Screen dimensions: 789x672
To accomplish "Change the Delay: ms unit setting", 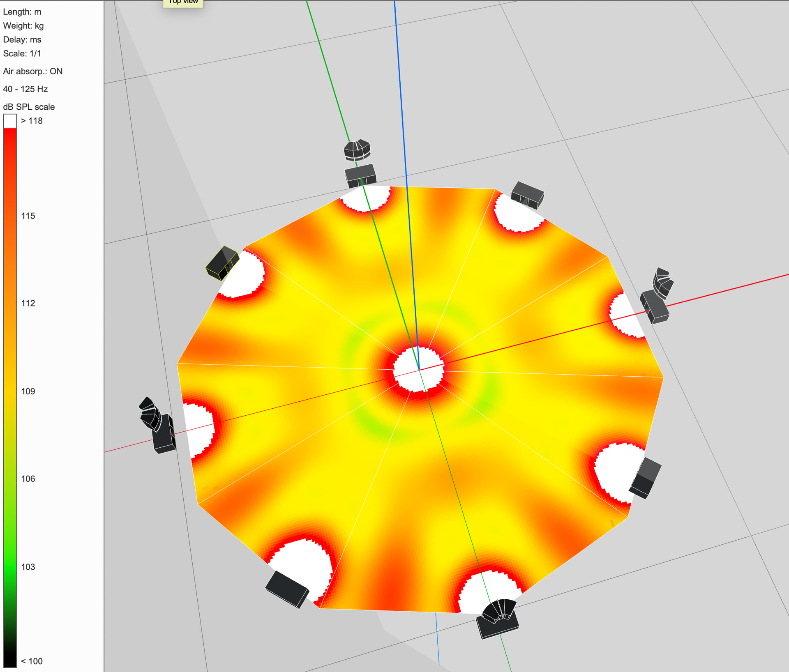I will pos(22,40).
